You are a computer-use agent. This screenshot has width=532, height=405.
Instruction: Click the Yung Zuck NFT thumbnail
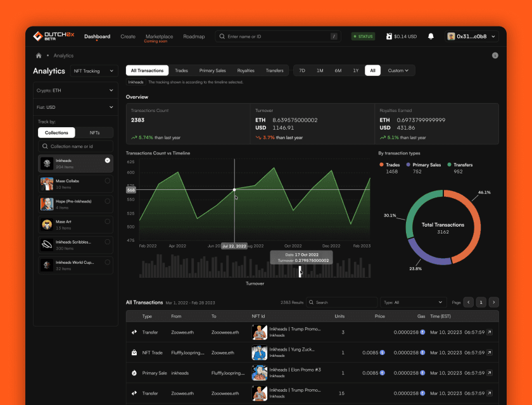(x=259, y=352)
